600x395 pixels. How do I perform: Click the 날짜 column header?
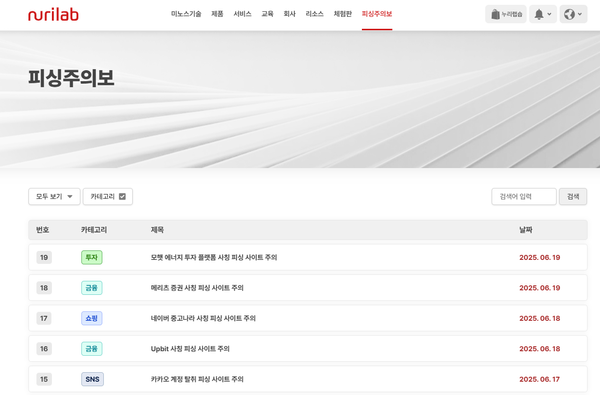point(526,230)
